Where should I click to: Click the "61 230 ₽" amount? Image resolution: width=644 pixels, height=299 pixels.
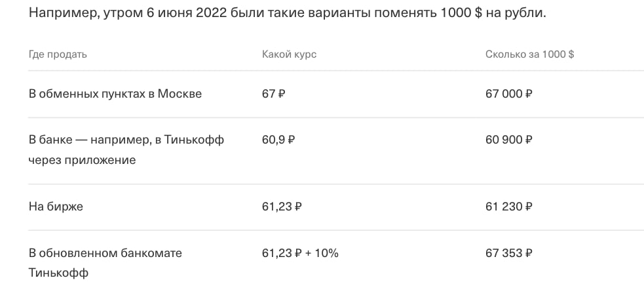pyautogui.click(x=508, y=207)
